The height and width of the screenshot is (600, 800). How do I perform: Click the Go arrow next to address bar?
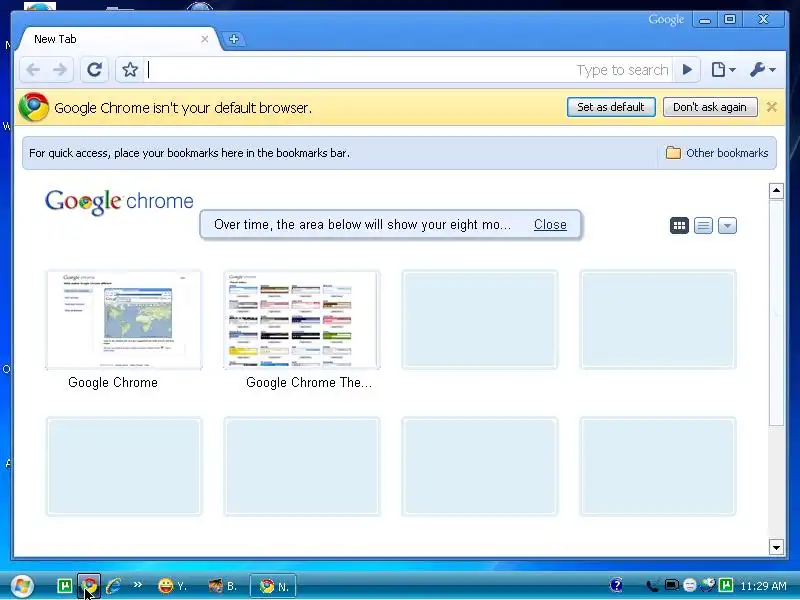pos(687,69)
